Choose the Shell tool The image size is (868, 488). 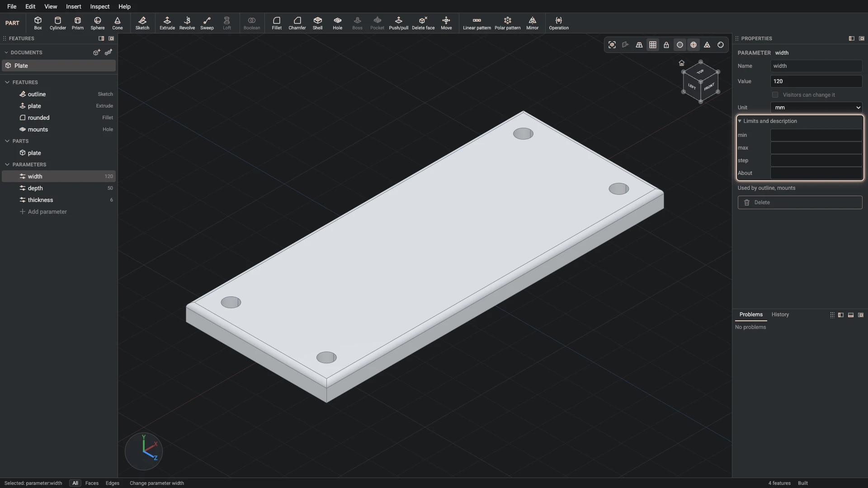click(x=318, y=23)
